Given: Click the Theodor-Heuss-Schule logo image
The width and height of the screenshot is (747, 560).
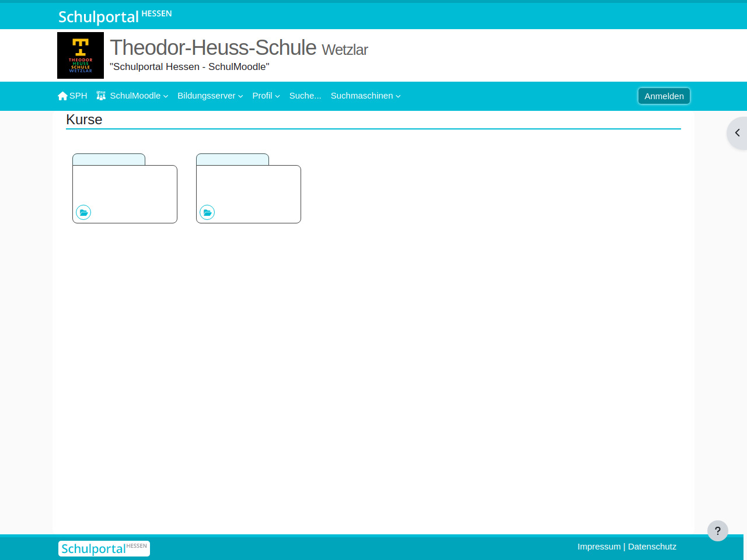Looking at the screenshot, I should click(x=81, y=55).
